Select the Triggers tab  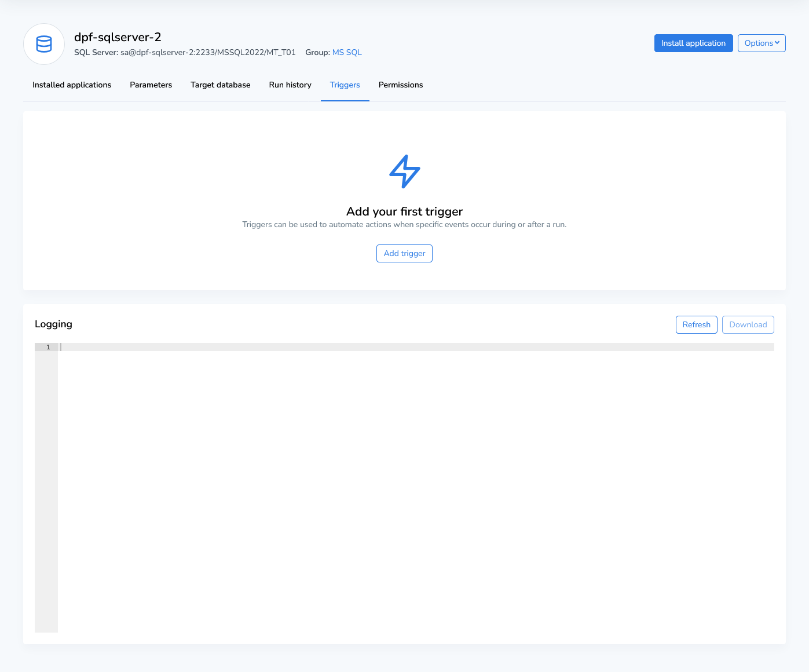point(345,85)
